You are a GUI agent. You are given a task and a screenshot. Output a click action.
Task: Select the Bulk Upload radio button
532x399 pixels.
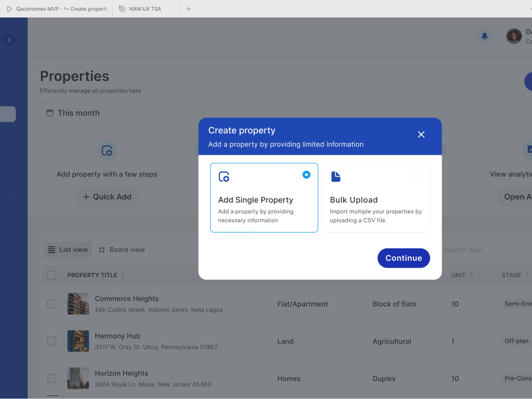coord(418,174)
